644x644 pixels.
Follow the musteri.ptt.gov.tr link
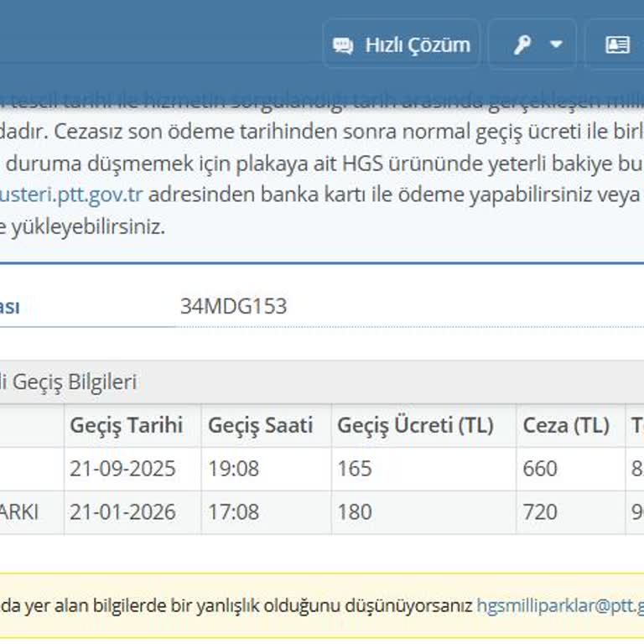coord(71,195)
